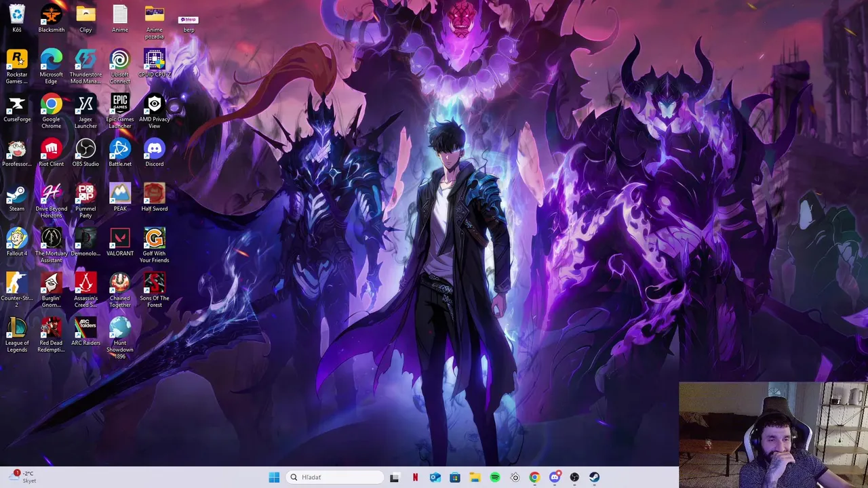Launch Red Dead Redemption shortcut
The height and width of the screenshot is (488, 868).
click(51, 335)
